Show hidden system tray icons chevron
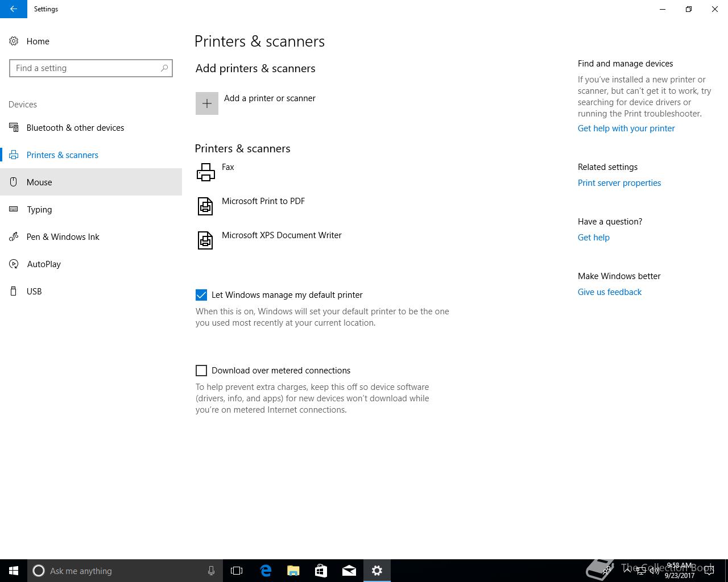 point(627,570)
